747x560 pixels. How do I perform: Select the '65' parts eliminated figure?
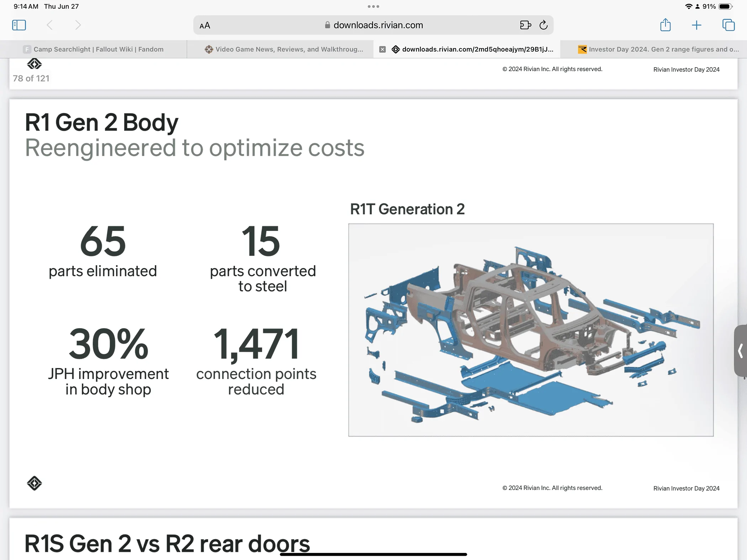click(x=103, y=241)
